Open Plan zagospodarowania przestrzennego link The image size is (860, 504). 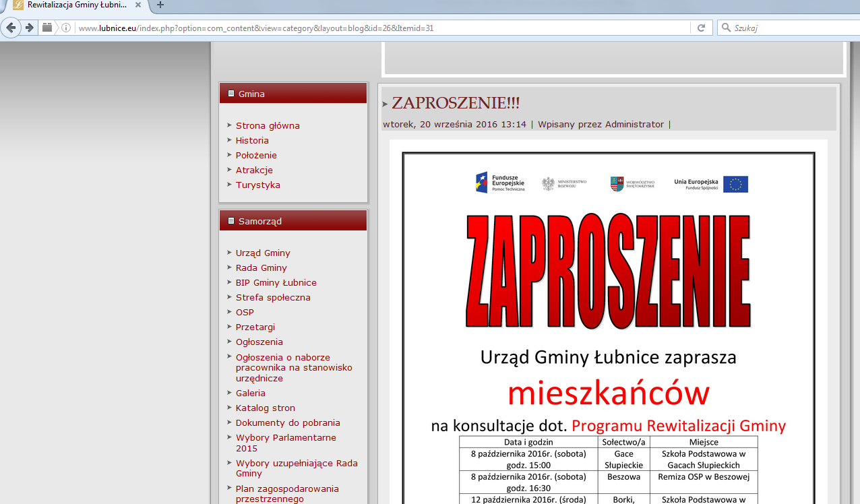(287, 494)
